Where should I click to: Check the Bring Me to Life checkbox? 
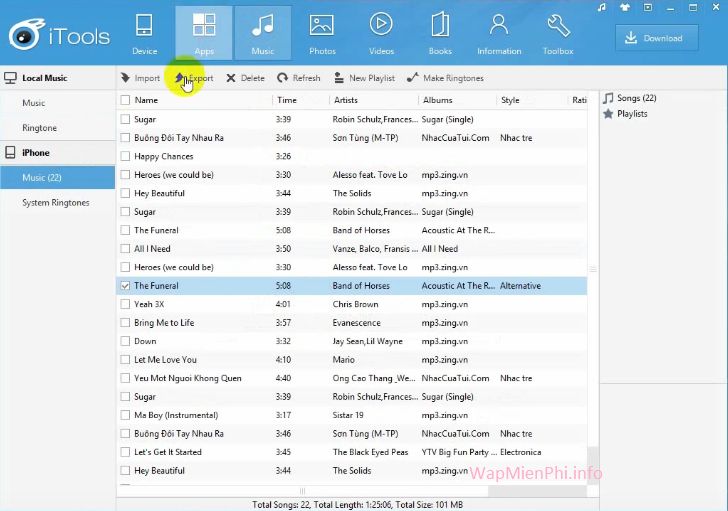point(125,323)
